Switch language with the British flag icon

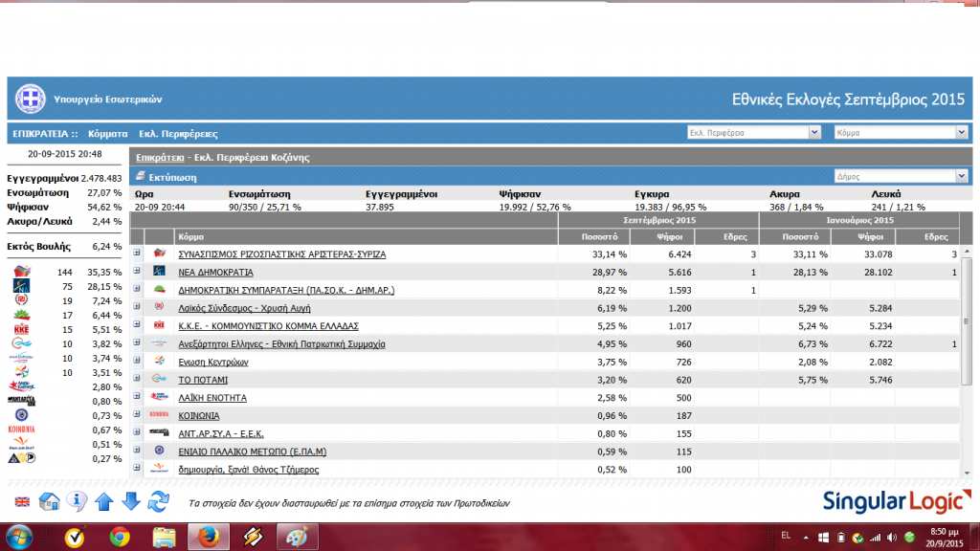(x=22, y=501)
